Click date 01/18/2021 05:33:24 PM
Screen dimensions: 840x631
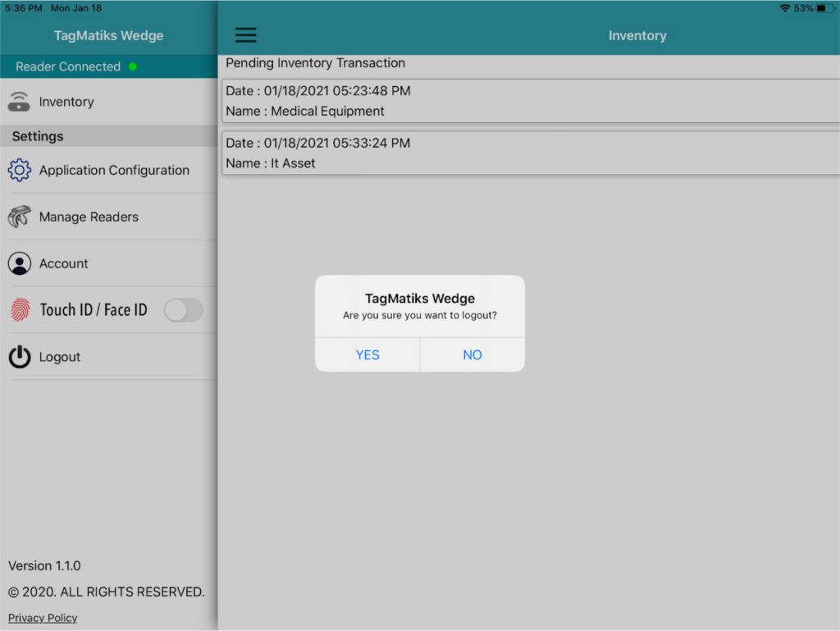click(337, 143)
